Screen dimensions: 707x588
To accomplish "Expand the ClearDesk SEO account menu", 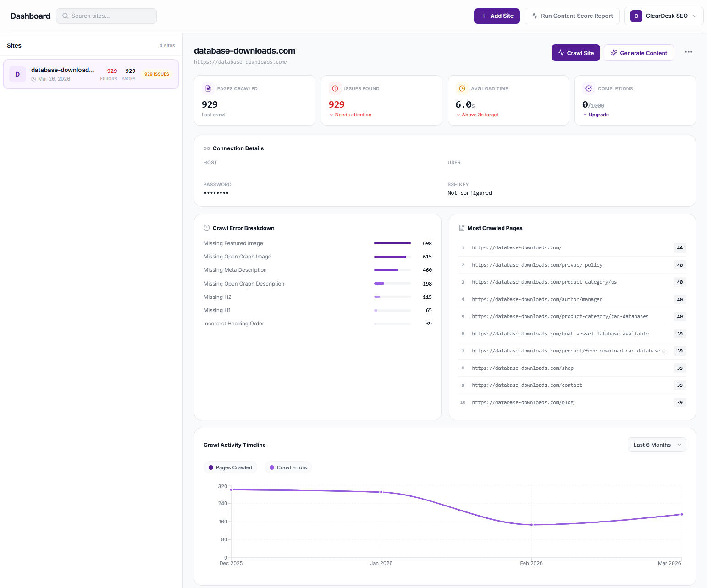I will click(x=663, y=16).
